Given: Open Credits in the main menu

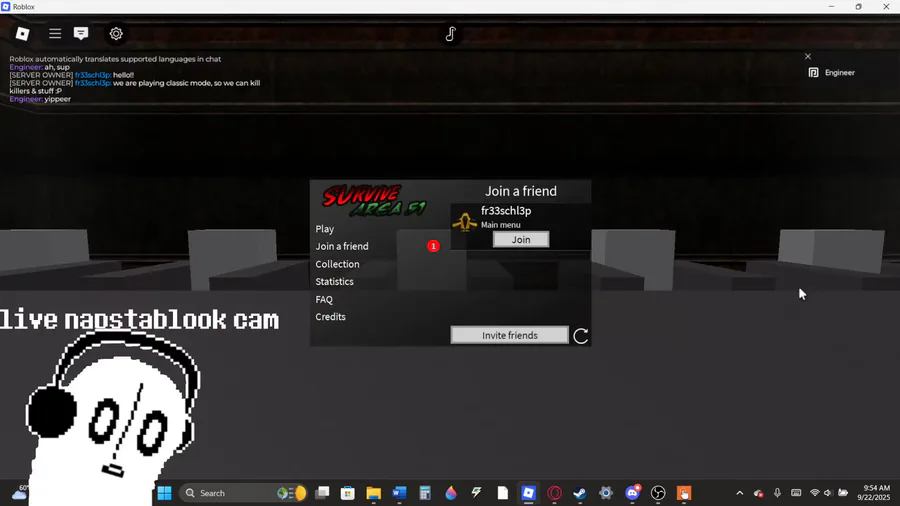Looking at the screenshot, I should [x=330, y=317].
